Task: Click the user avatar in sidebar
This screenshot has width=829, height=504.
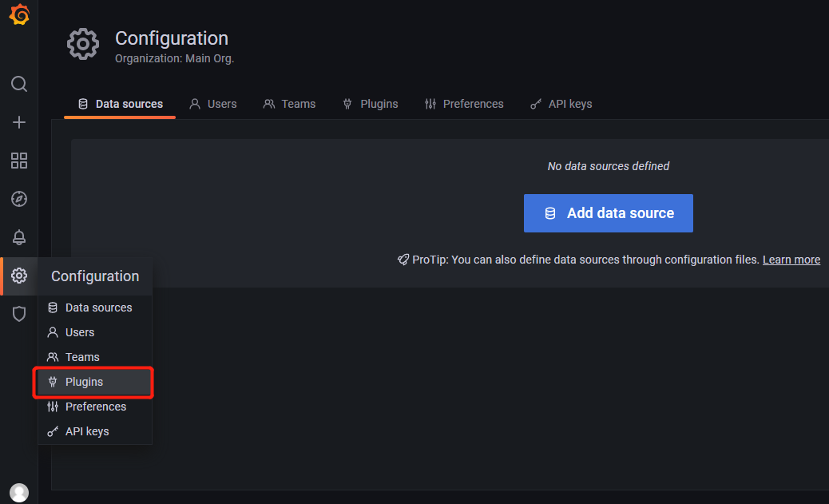Action: click(19, 492)
